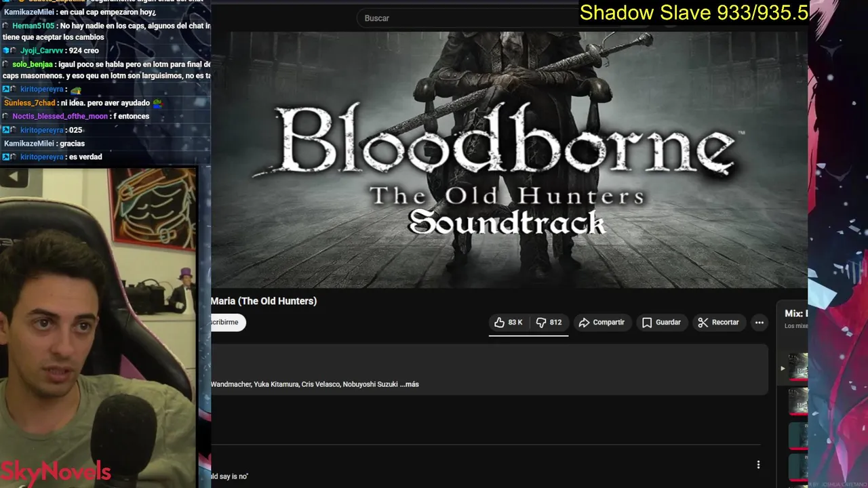The width and height of the screenshot is (868, 488).
Task: Click the Mix playlist heading
Action: (x=796, y=314)
